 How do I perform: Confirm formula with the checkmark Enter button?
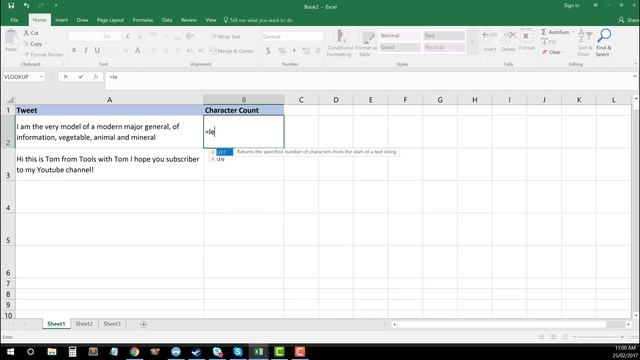pyautogui.click(x=80, y=77)
